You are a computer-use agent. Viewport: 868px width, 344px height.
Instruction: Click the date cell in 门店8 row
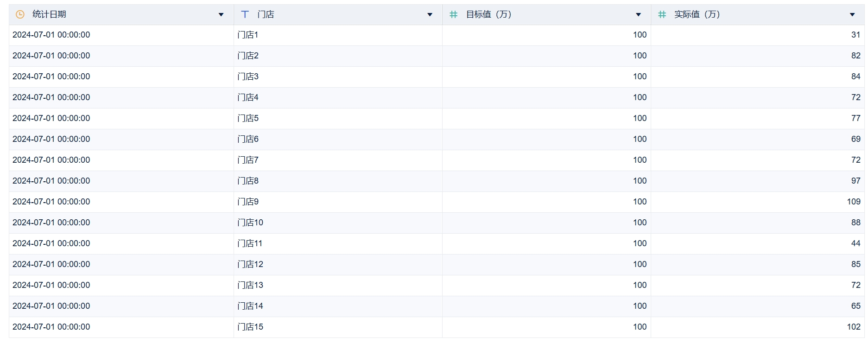(121, 181)
